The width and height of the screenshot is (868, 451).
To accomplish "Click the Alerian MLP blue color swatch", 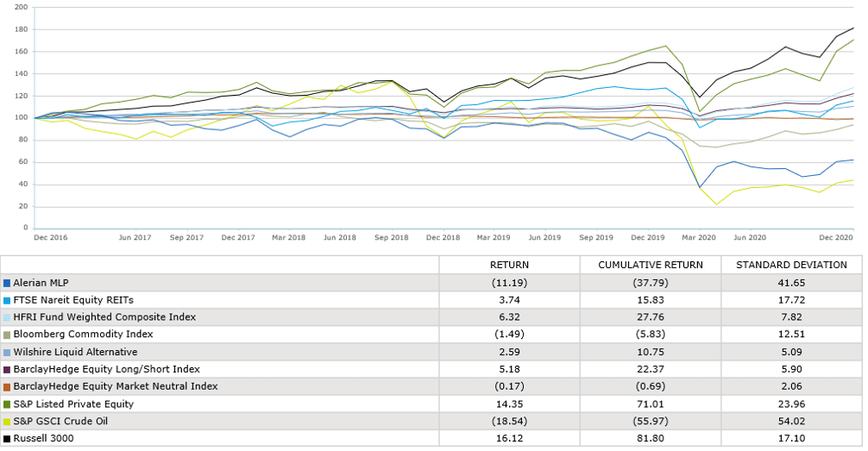I will (x=8, y=282).
